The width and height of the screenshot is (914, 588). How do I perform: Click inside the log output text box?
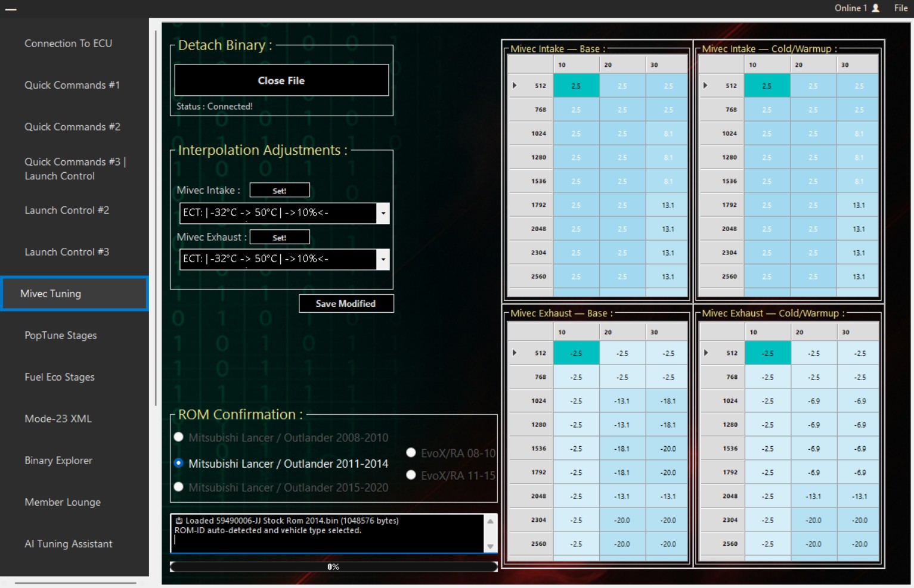click(328, 534)
